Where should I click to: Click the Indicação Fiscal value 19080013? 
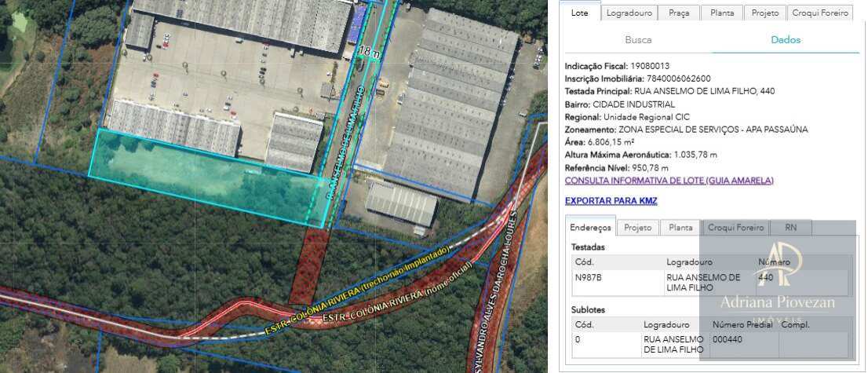tap(650, 66)
